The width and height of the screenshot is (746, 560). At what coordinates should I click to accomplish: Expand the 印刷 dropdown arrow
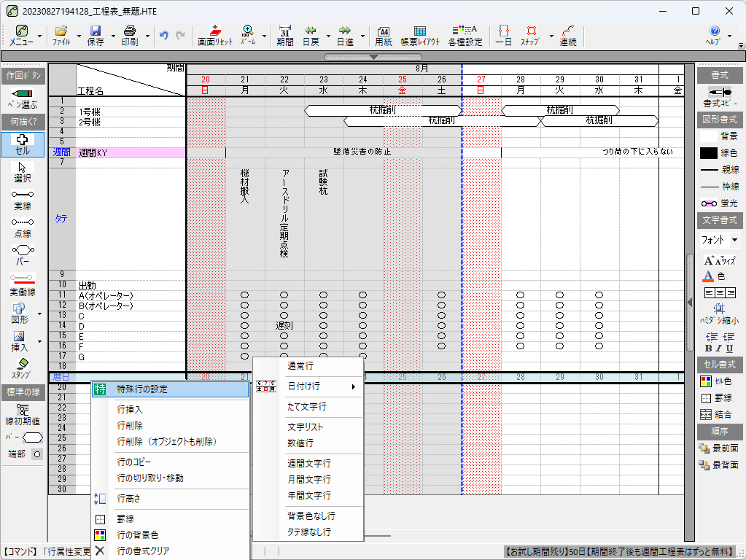click(147, 36)
